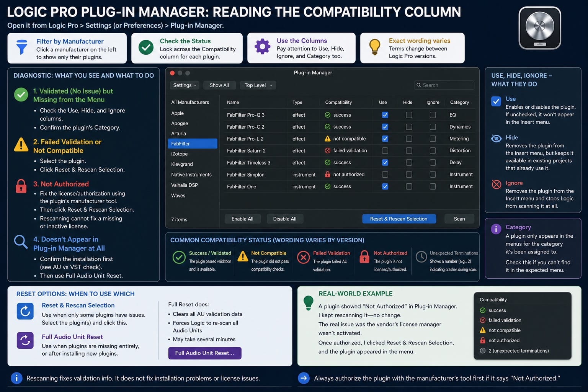Click the purple info icon beside Category
Viewport: 588px width, 392px height.
(x=496, y=229)
